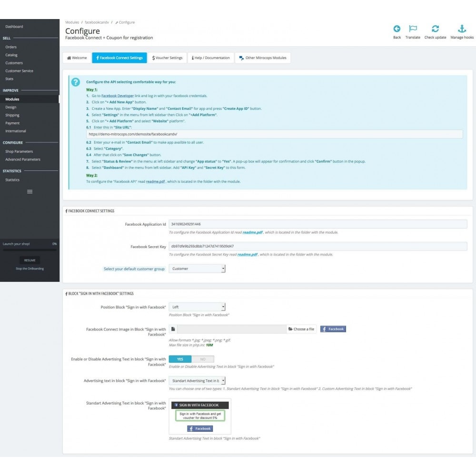Open the Position Block dropdown set to Left
Screen dimensions: 476x476
(197, 307)
